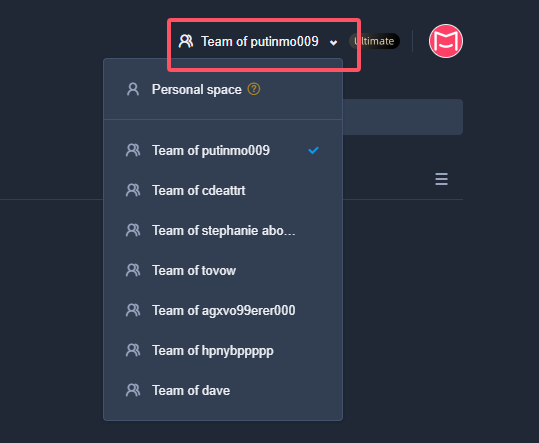Collapse the team dropdown with the chevron arrow
539x443 pixels.
333,43
